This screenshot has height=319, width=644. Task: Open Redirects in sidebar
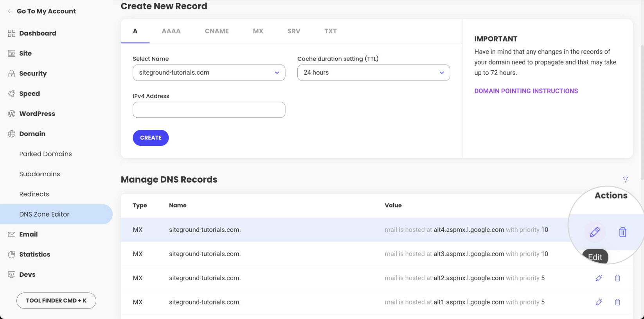[34, 194]
